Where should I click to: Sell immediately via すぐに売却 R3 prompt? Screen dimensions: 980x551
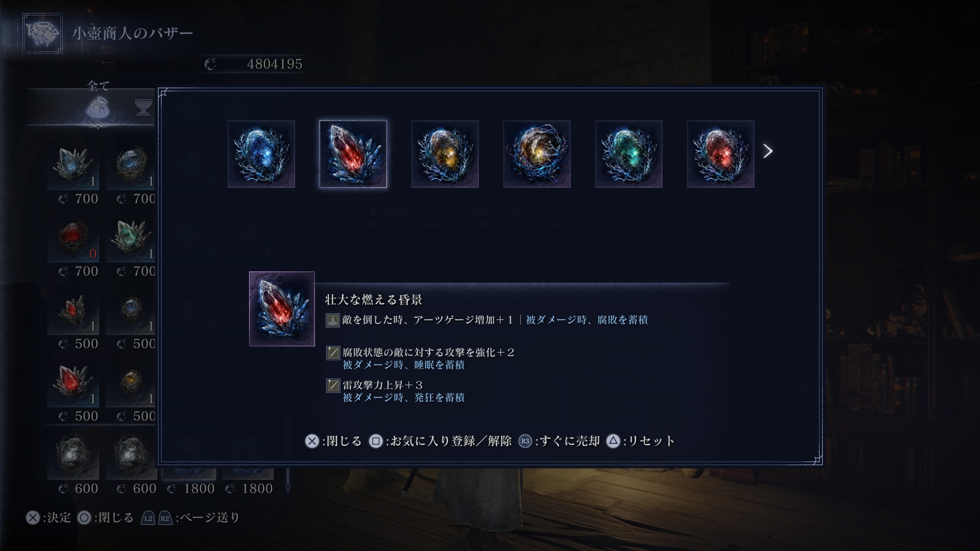[559, 441]
